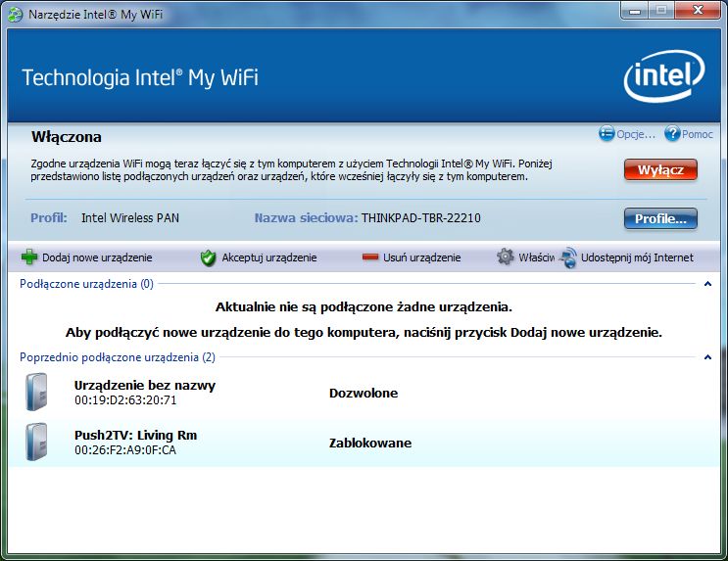This screenshot has height=561, width=728.
Task: Click the Dozwolone status
Action: coord(364,393)
